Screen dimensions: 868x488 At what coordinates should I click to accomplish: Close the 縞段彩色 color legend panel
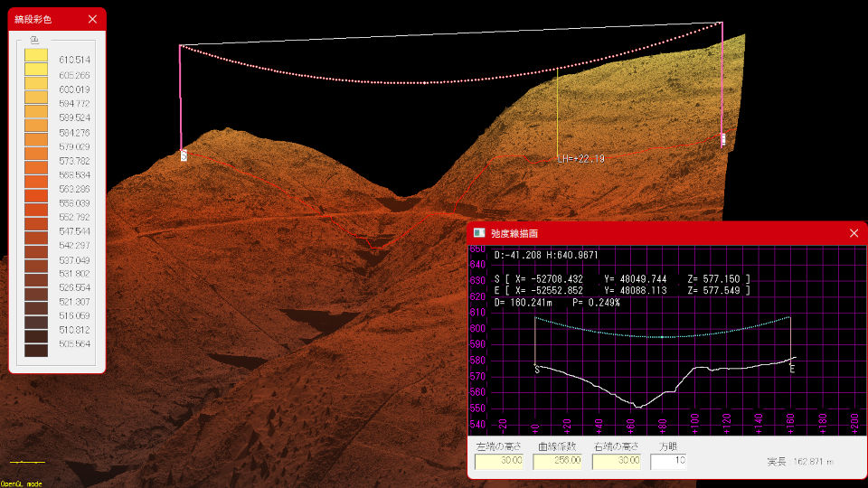(93, 18)
